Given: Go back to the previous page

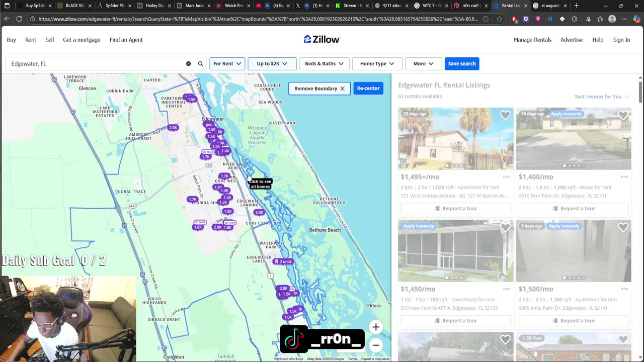Looking at the screenshot, I should pos(7,19).
